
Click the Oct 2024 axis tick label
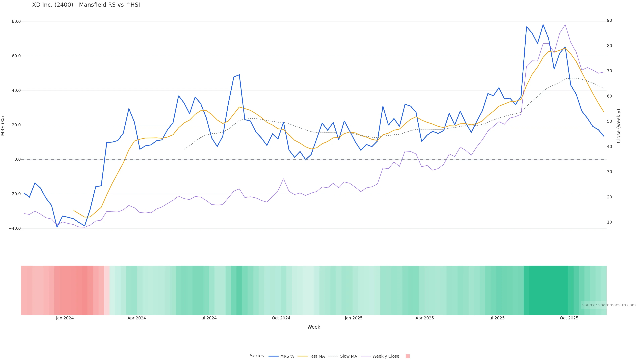pos(281,318)
